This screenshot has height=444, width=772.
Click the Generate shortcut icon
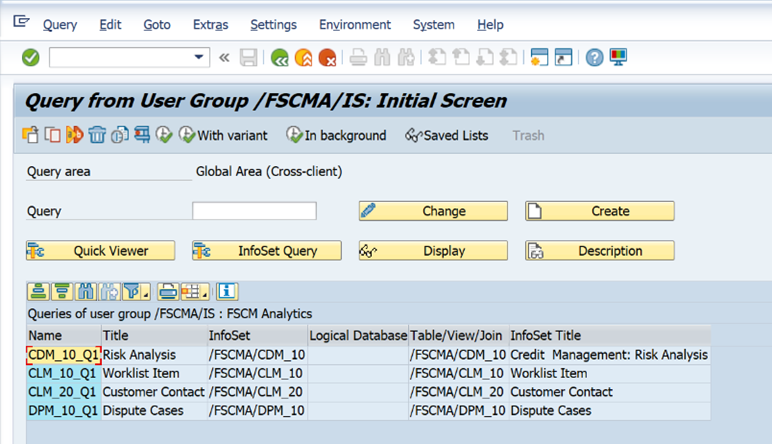(x=563, y=58)
